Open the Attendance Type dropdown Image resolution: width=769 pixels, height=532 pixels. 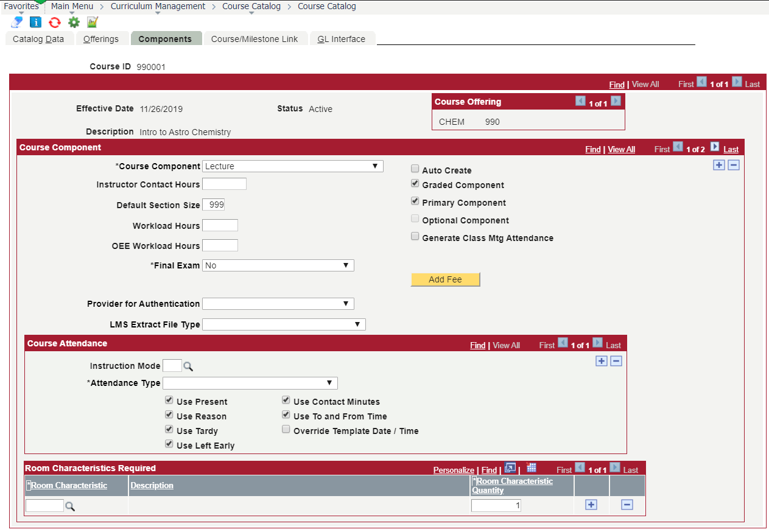coord(250,383)
